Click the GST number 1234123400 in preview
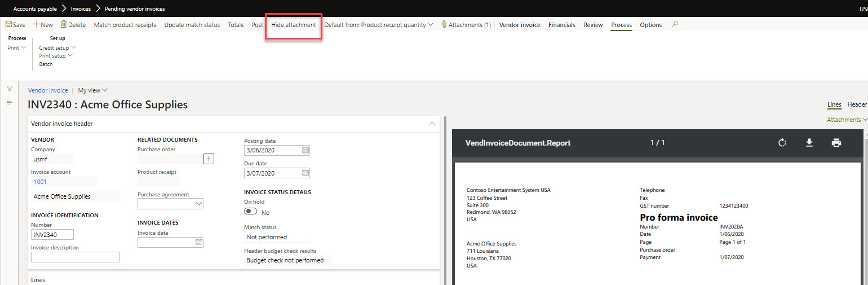This screenshot has width=868, height=285. click(734, 206)
